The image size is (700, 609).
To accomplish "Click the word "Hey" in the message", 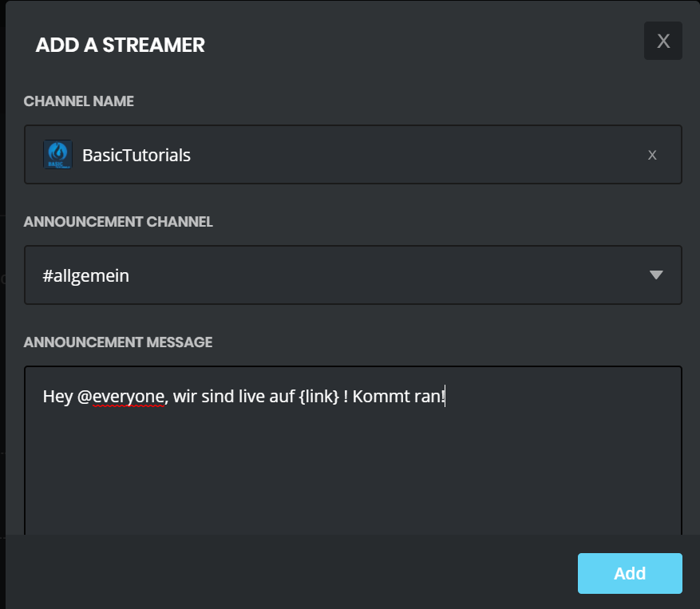I will click(x=57, y=396).
